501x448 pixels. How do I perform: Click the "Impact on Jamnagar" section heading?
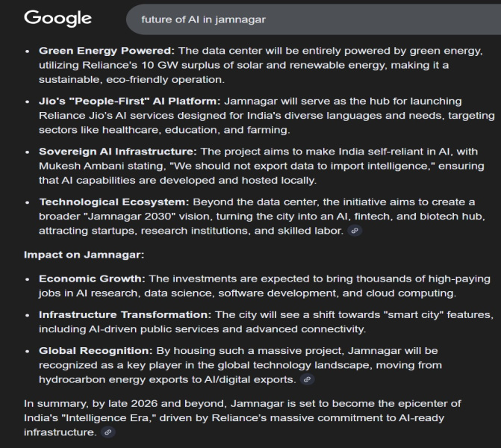coord(84,255)
